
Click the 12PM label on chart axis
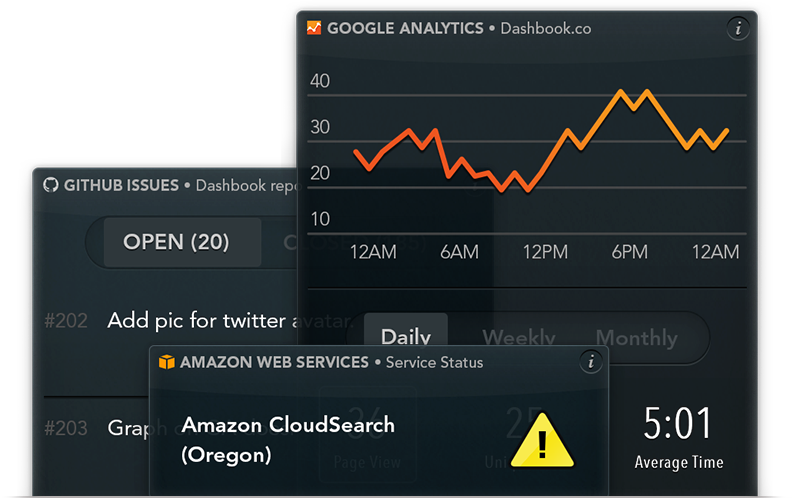(x=545, y=252)
